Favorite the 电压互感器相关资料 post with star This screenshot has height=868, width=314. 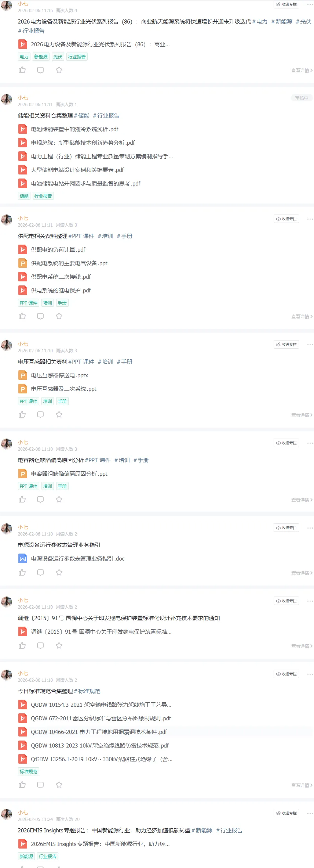(x=59, y=414)
